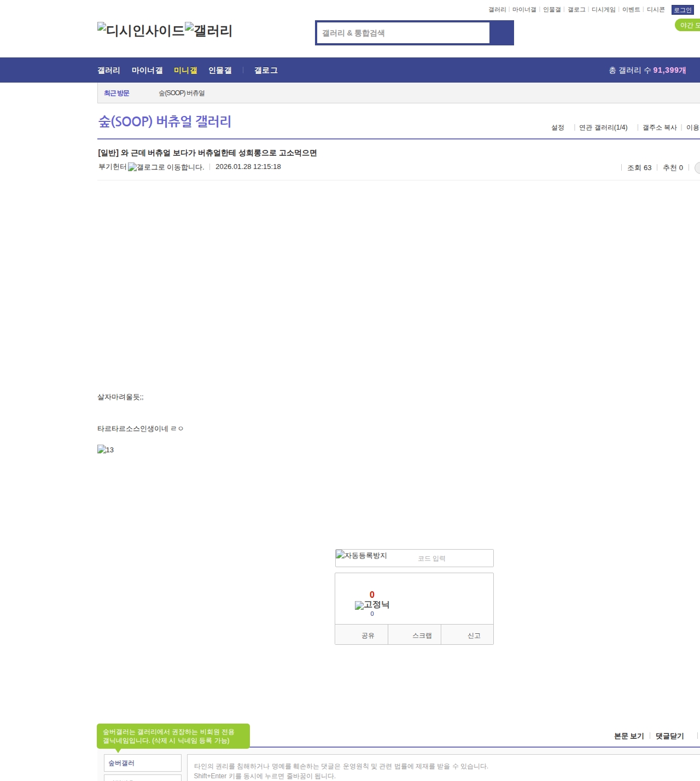Open the gallery 설정 menu

[x=557, y=127]
